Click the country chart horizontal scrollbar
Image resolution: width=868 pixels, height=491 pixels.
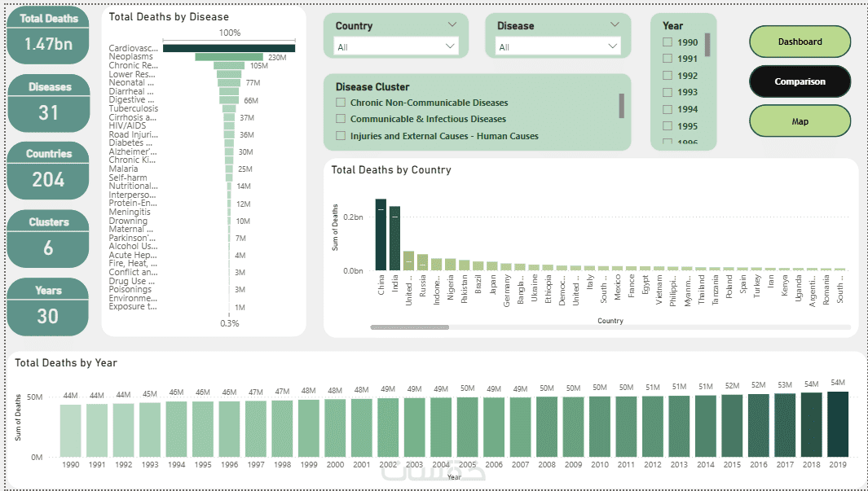(410, 327)
